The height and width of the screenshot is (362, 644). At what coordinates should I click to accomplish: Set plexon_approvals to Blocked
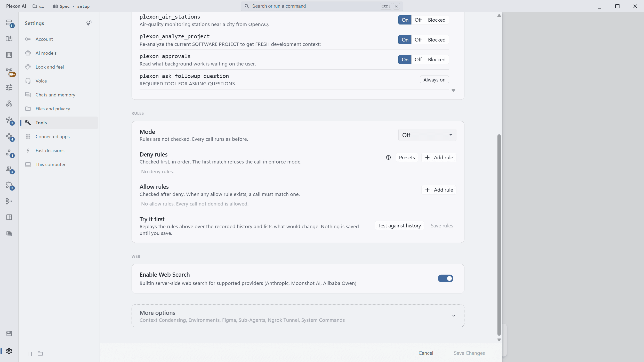437,60
